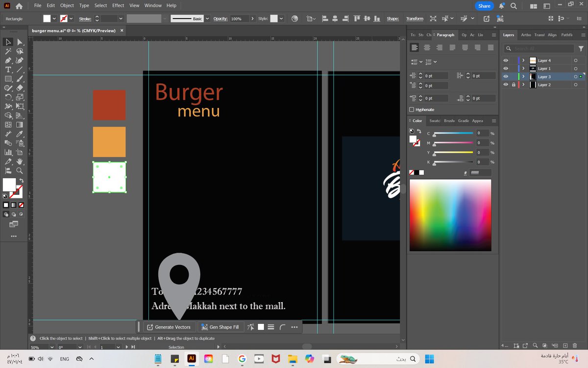The height and width of the screenshot is (368, 588).
Task: Select the Paintbrush tool
Action: pyautogui.click(x=20, y=79)
